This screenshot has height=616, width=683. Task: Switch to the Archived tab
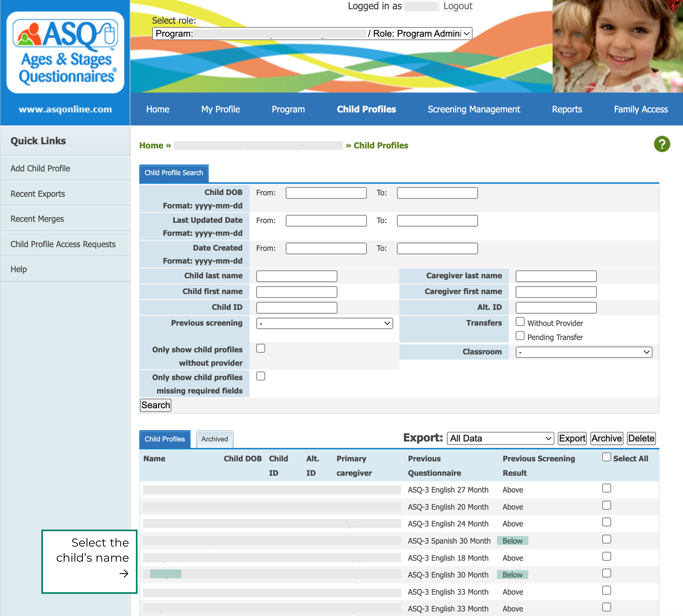214,439
